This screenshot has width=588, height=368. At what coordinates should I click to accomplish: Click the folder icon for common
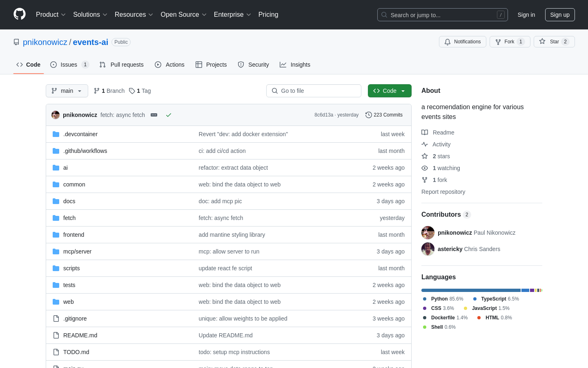(x=56, y=184)
